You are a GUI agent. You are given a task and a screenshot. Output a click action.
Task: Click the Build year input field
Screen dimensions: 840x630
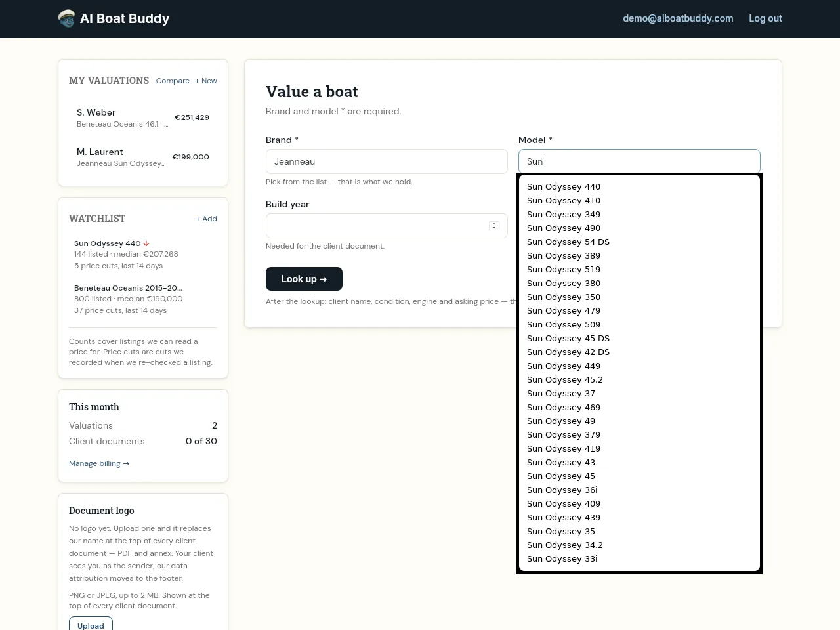tap(387, 226)
